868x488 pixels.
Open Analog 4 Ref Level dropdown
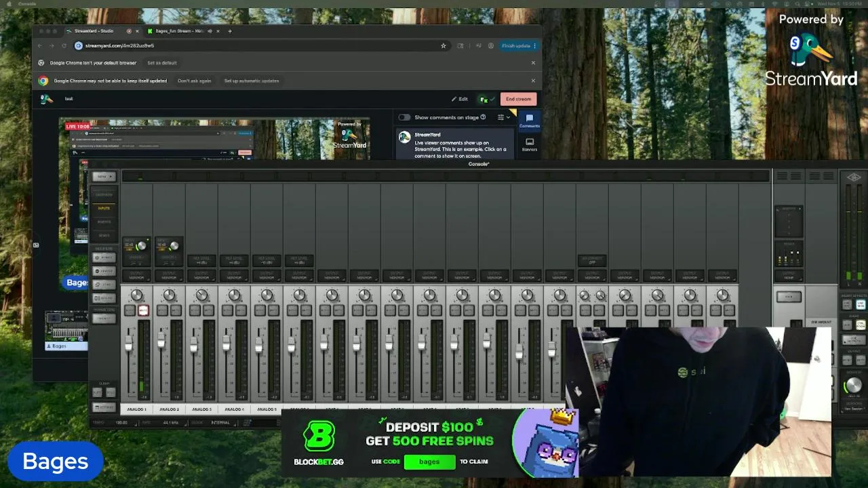point(234,261)
